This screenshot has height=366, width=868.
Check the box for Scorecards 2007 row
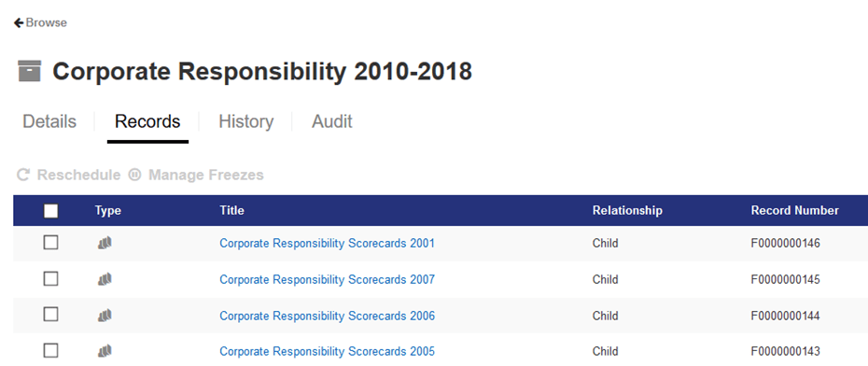[x=51, y=278]
